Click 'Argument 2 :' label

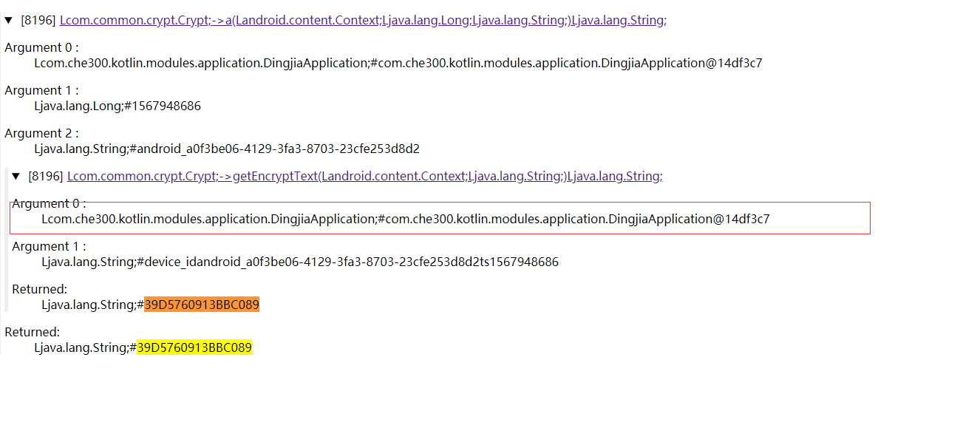pyautogui.click(x=41, y=134)
